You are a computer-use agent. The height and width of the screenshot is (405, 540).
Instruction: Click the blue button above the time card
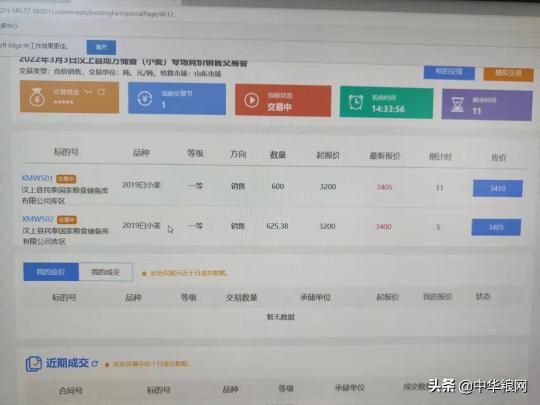click(449, 72)
